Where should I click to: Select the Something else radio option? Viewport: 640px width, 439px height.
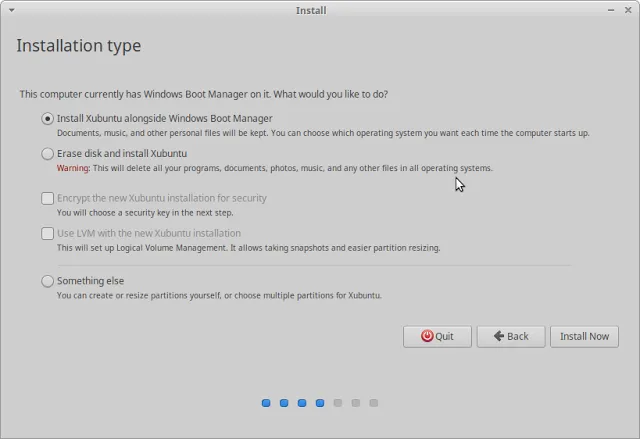47,281
